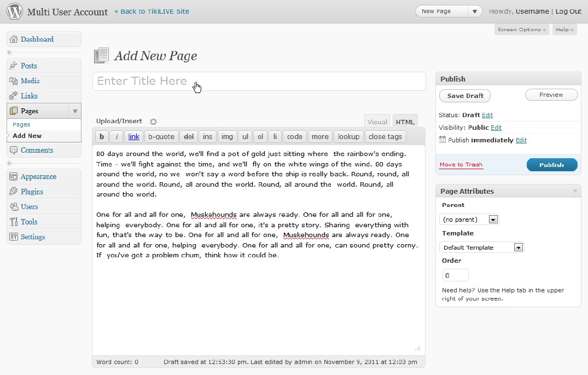Screen dimensions: 588x375
Task: Open the Parent page dropdown
Action: click(469, 219)
